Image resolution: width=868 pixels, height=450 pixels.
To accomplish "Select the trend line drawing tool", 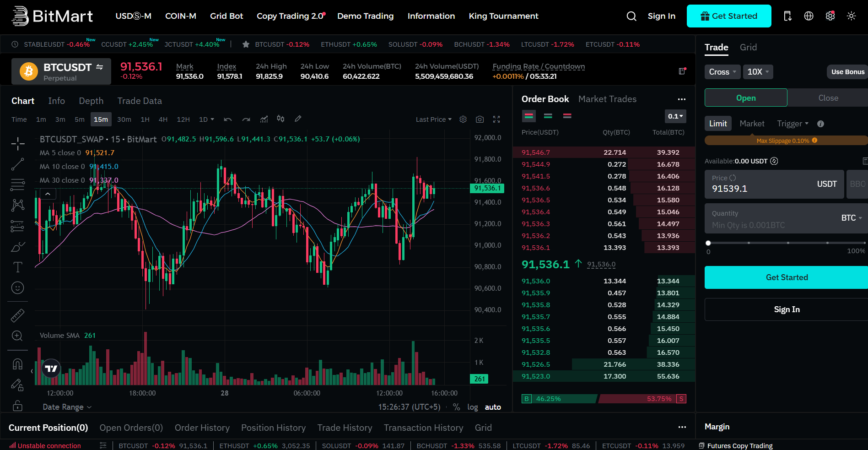I will (x=17, y=164).
